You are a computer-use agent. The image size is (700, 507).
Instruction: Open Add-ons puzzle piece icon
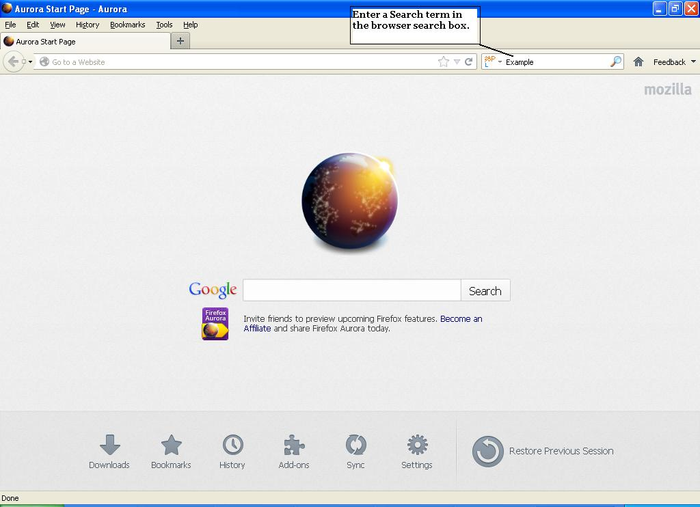294,452
